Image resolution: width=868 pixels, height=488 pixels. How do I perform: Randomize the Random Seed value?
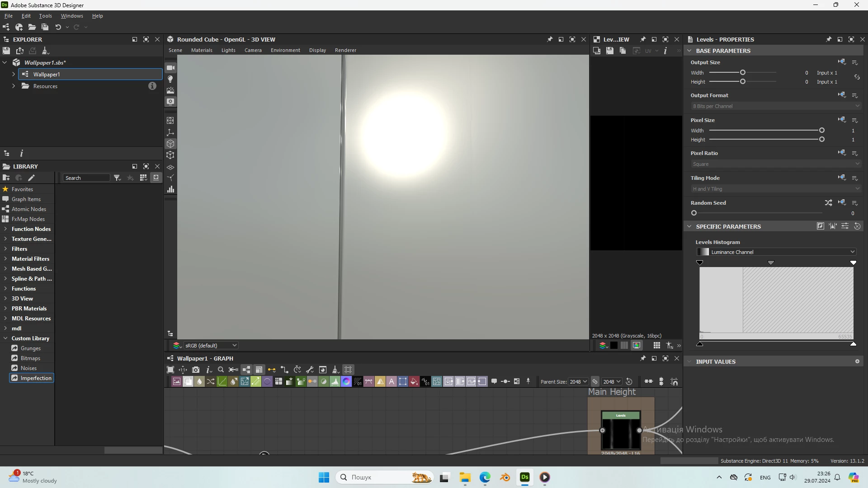(828, 203)
